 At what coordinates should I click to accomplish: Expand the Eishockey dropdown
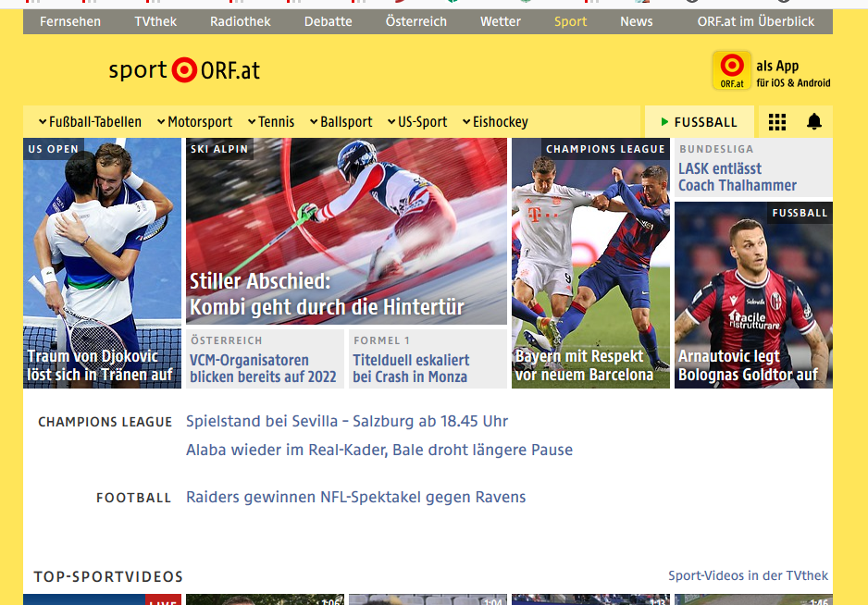pyautogui.click(x=495, y=122)
